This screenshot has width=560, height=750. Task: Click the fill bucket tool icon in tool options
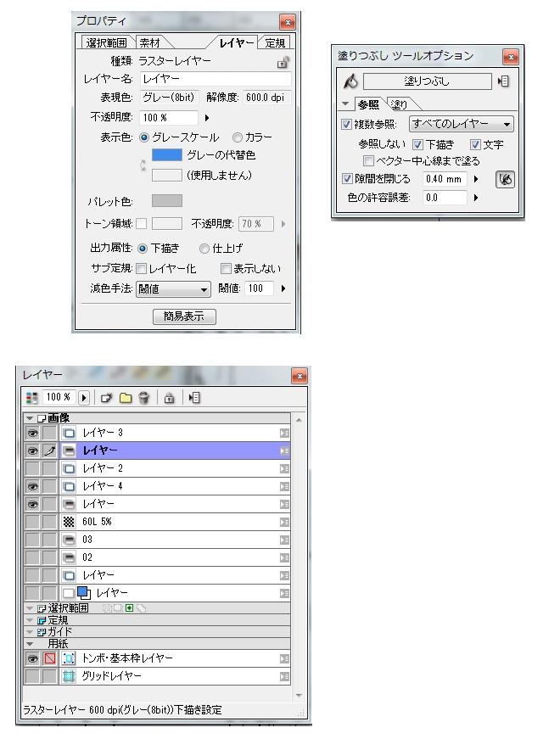click(x=350, y=81)
